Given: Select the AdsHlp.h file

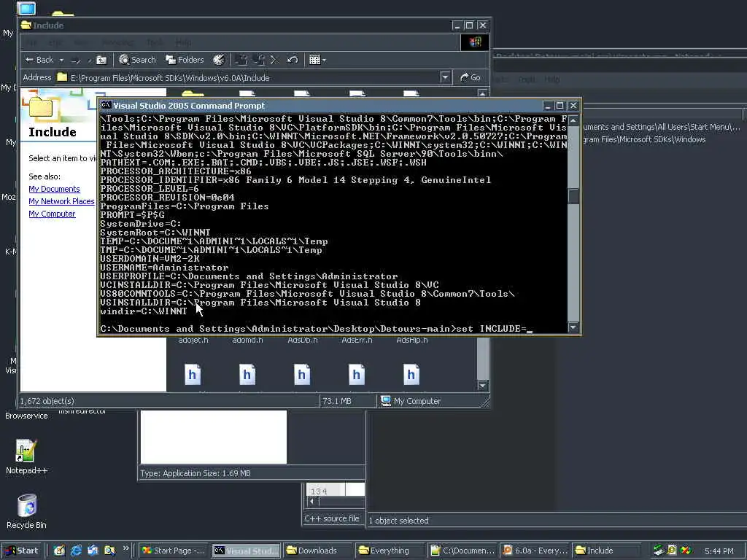Looking at the screenshot, I should click(412, 340).
